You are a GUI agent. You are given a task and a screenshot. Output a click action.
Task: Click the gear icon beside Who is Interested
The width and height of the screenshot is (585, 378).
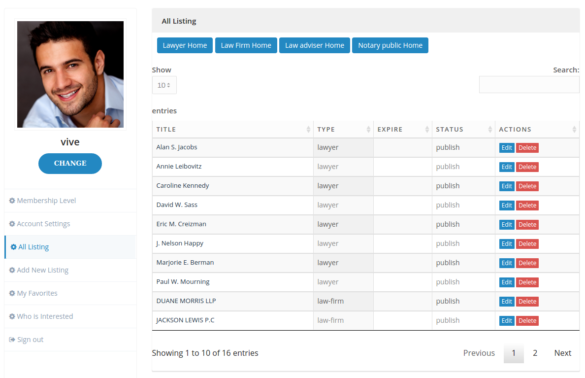(12, 316)
